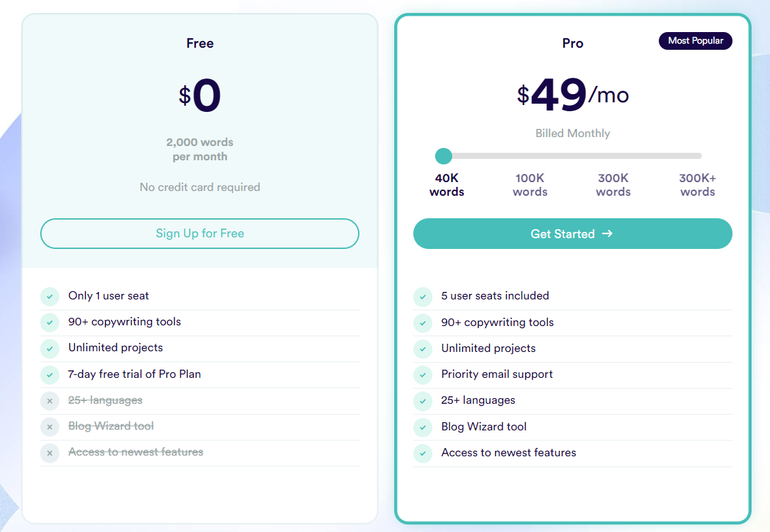Click X icon beside Access to newest features
Viewport: 770px width, 532px height.
[x=50, y=453]
